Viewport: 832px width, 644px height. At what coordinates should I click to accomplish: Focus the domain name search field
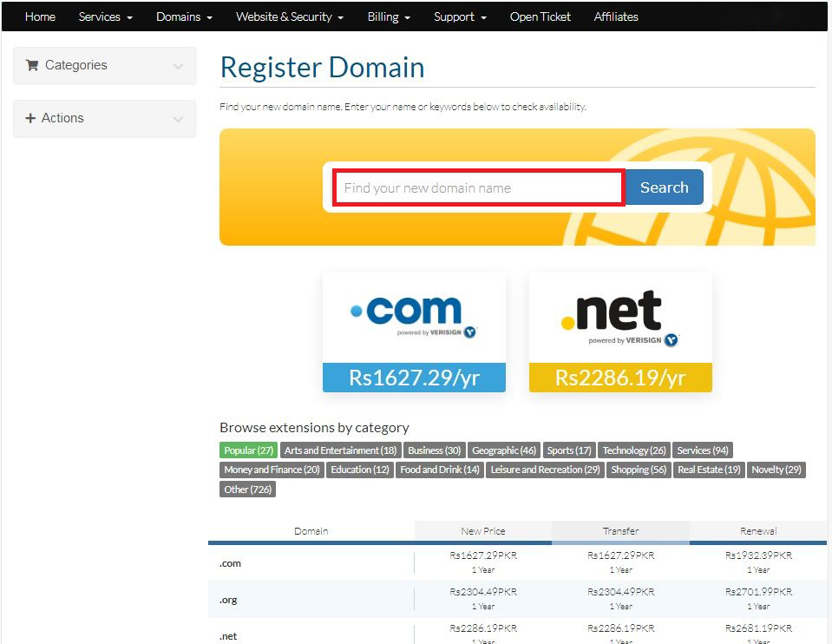tap(478, 188)
